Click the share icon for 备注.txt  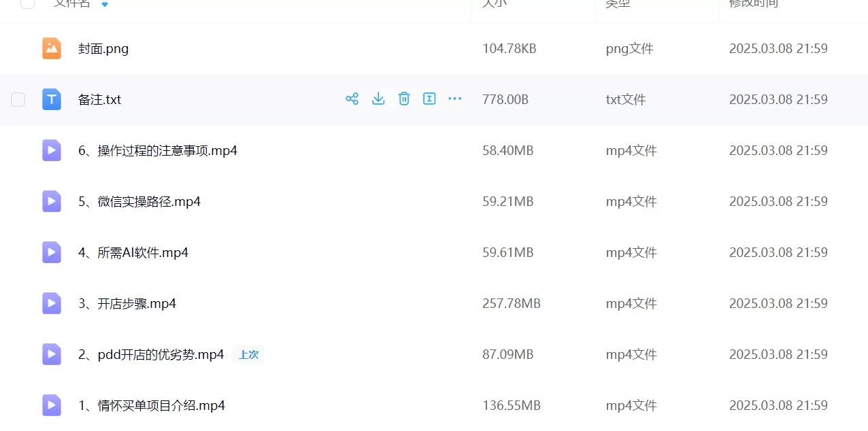pos(352,99)
